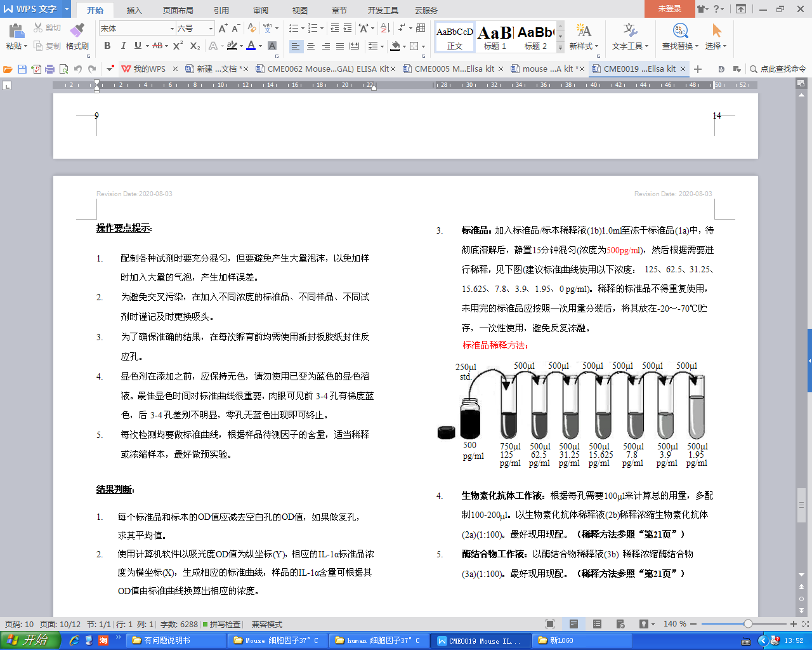Click the clear formatting eraser icon

pos(252,28)
